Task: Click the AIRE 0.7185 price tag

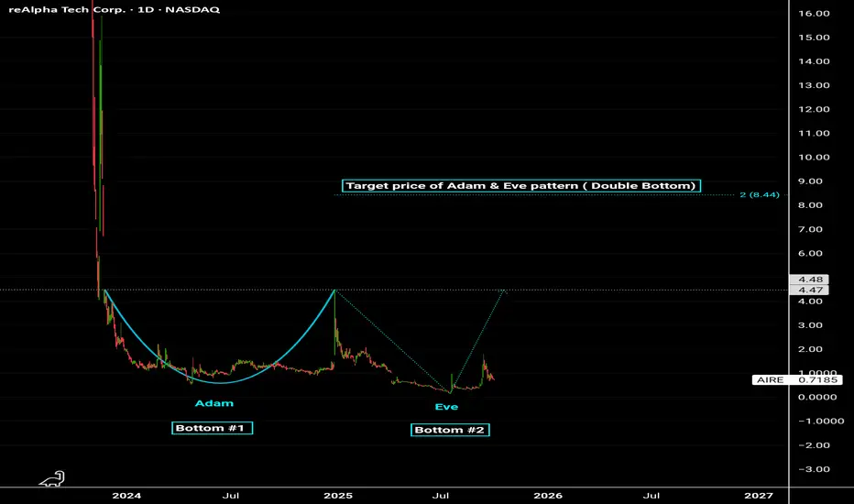Action: click(x=797, y=379)
